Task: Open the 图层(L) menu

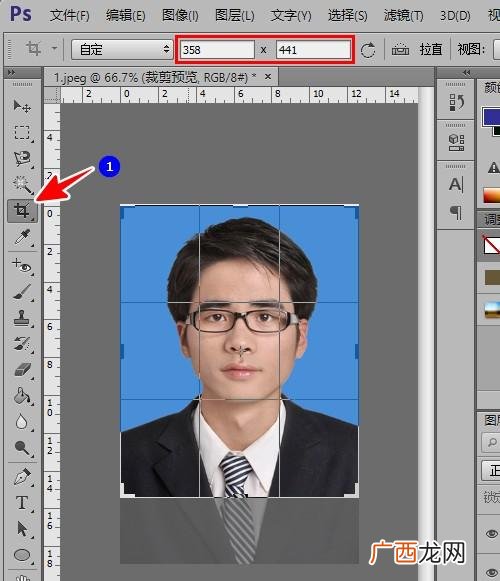Action: 235,16
